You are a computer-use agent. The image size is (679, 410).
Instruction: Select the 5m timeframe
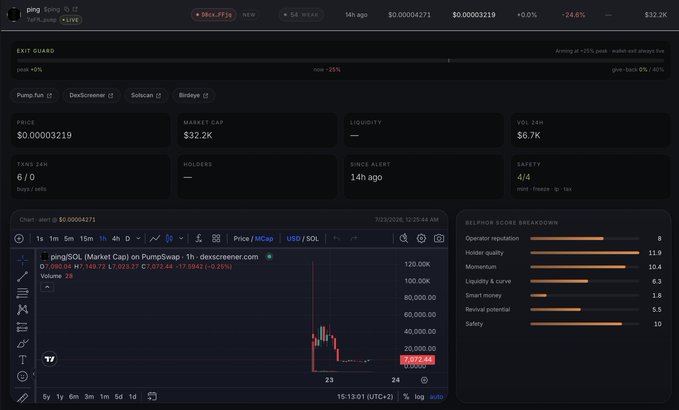pos(68,239)
